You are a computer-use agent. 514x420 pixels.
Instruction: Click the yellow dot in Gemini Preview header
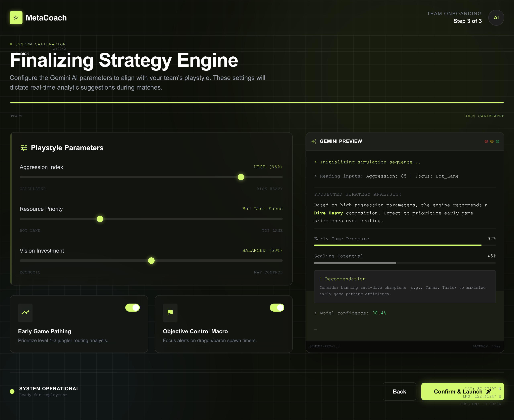(x=492, y=141)
